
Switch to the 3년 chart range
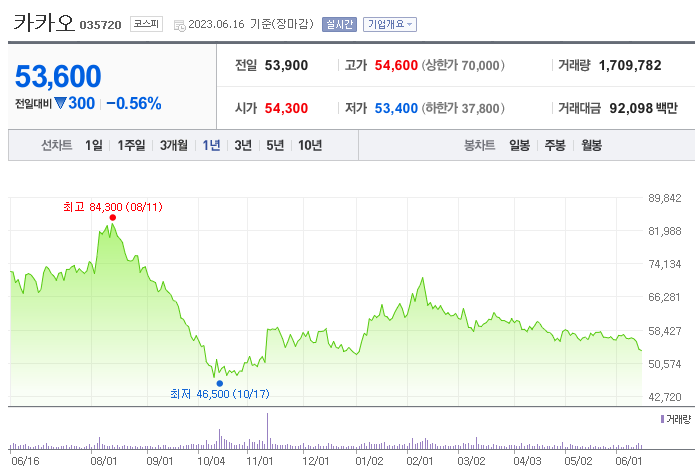(x=243, y=145)
